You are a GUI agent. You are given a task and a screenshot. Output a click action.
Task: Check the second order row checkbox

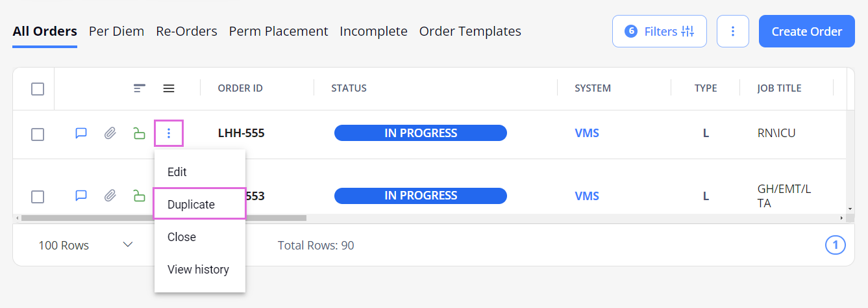38,196
